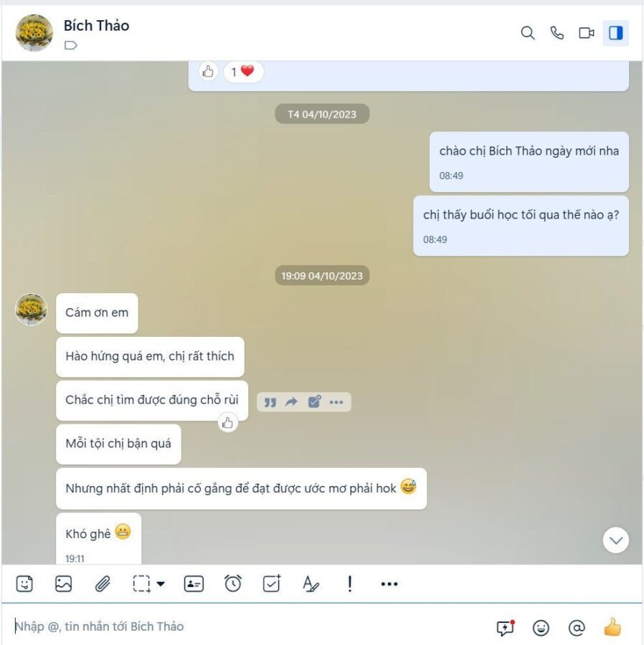644x645 pixels.
Task: Send a contact card from toolbar
Action: 194,583
